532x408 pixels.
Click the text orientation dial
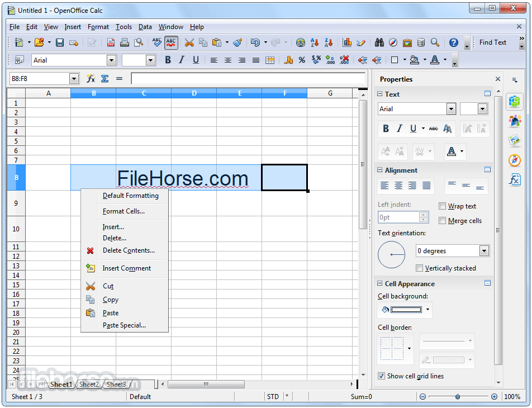tap(391, 254)
